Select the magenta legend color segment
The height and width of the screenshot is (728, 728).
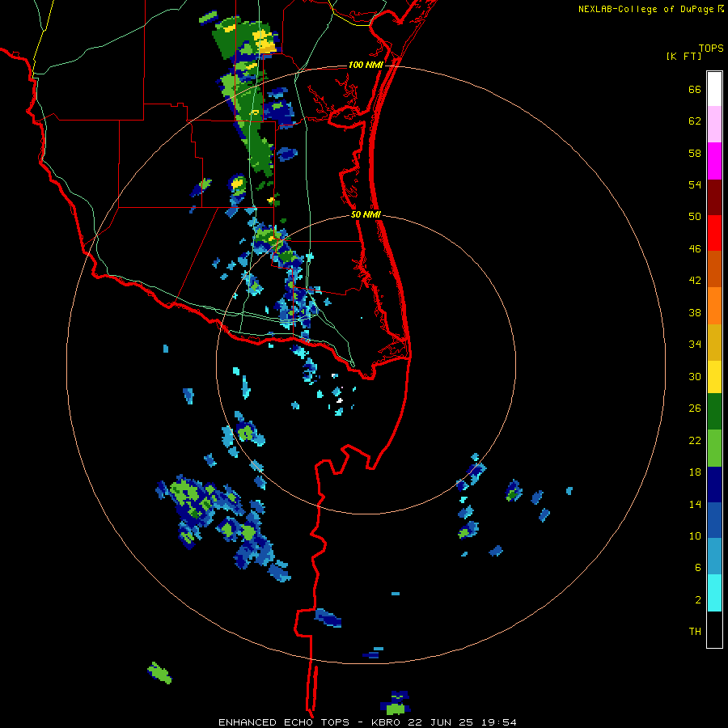point(714,161)
